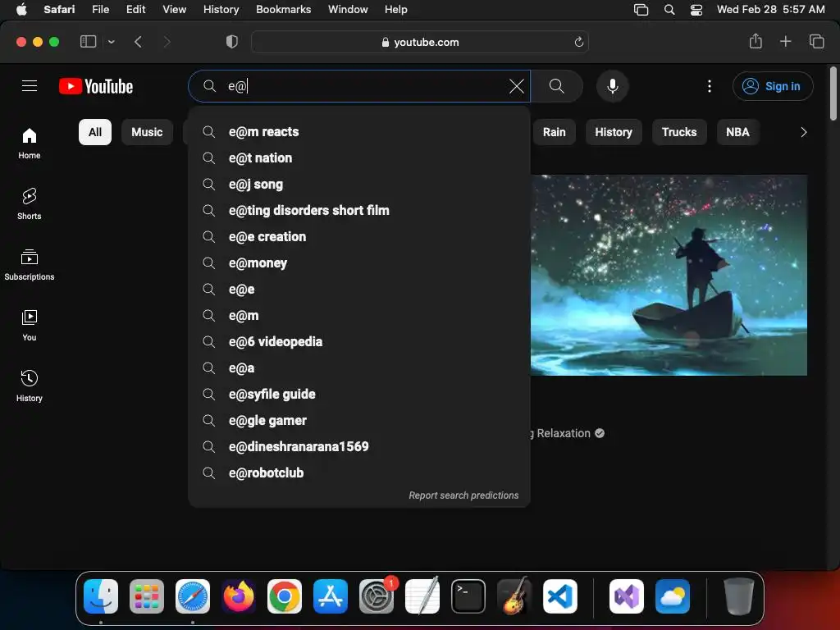Choose suggestion 'e@t nation'

click(x=359, y=158)
